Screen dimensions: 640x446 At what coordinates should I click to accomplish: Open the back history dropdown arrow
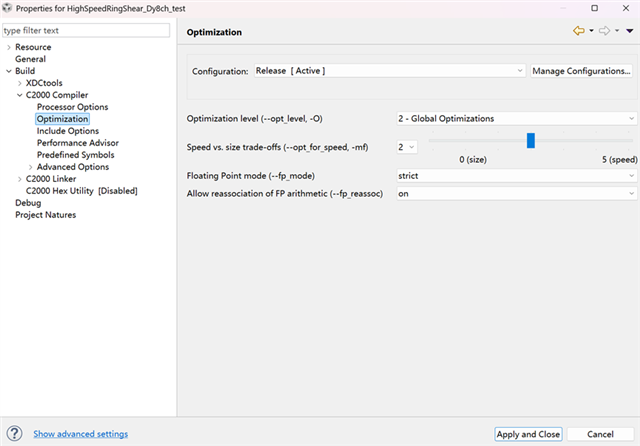(x=591, y=31)
